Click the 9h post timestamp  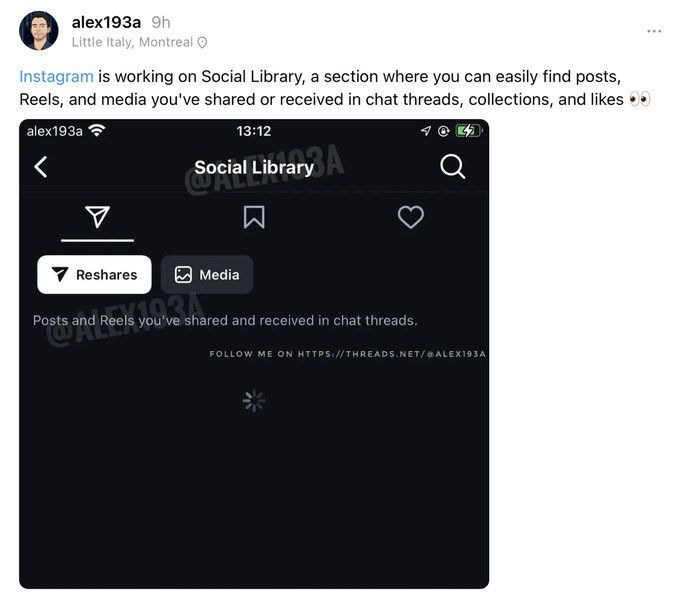point(161,22)
